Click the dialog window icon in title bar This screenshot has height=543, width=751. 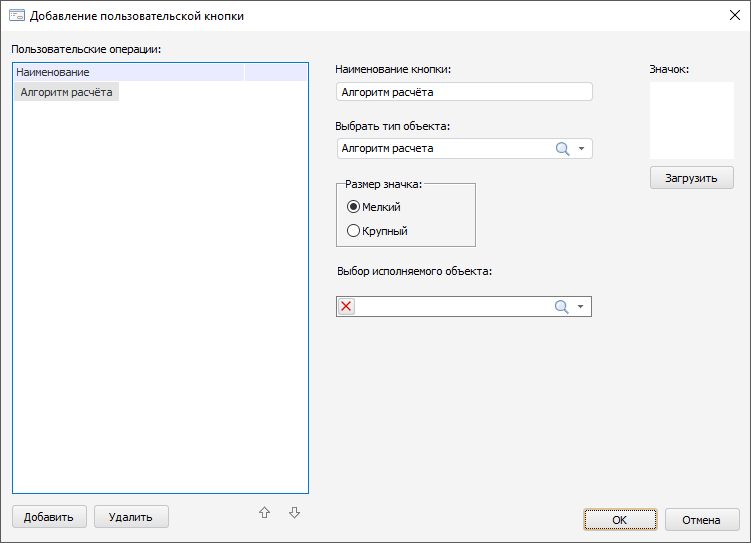coord(16,16)
